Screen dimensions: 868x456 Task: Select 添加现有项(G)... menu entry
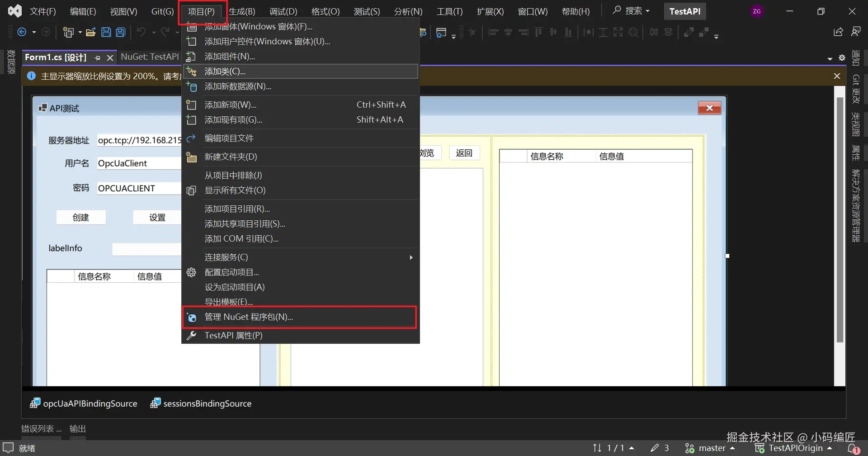300,120
